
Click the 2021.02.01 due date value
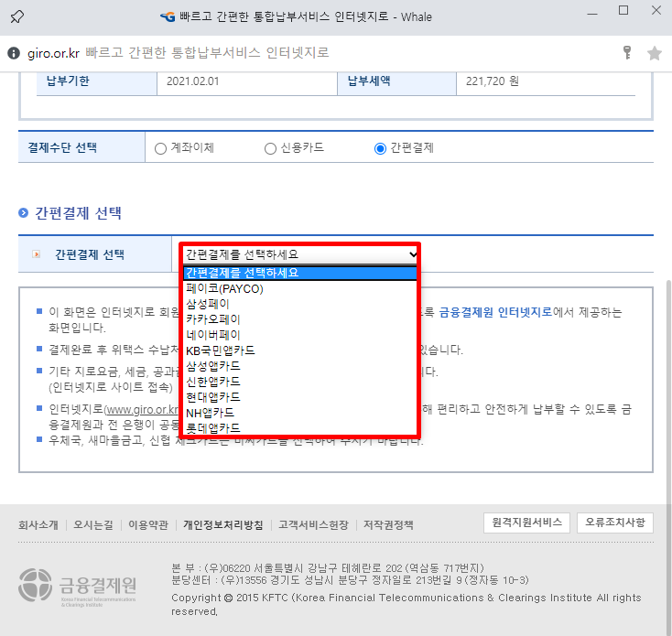[193, 81]
